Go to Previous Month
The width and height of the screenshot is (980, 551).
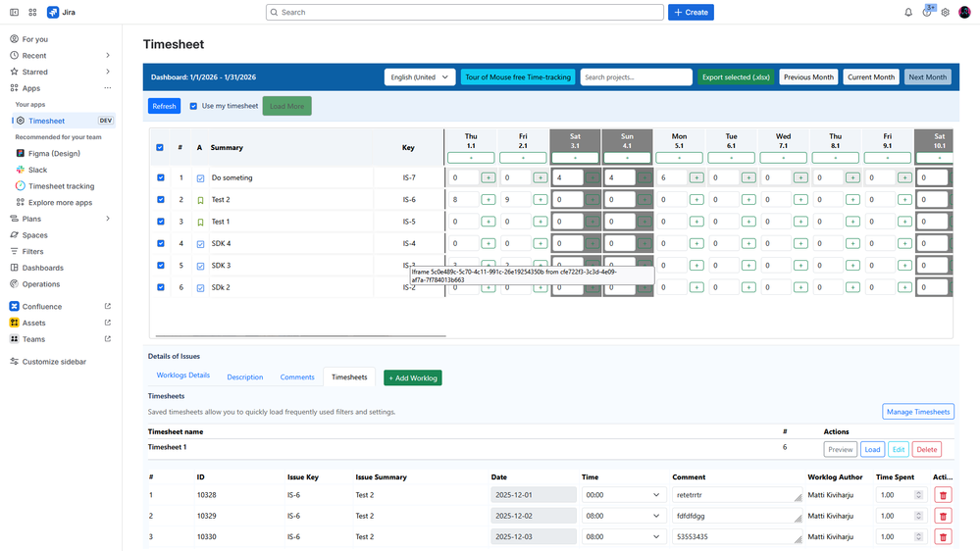click(x=808, y=76)
